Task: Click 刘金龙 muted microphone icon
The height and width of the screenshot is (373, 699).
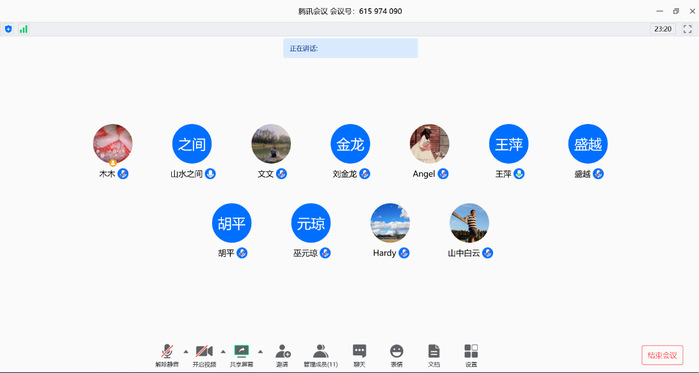Action: coord(365,174)
